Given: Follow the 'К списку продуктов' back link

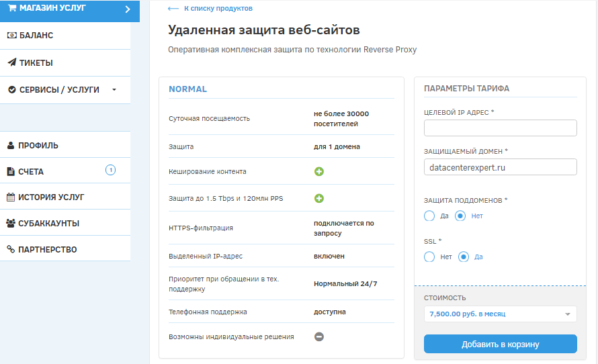Looking at the screenshot, I should (209, 9).
